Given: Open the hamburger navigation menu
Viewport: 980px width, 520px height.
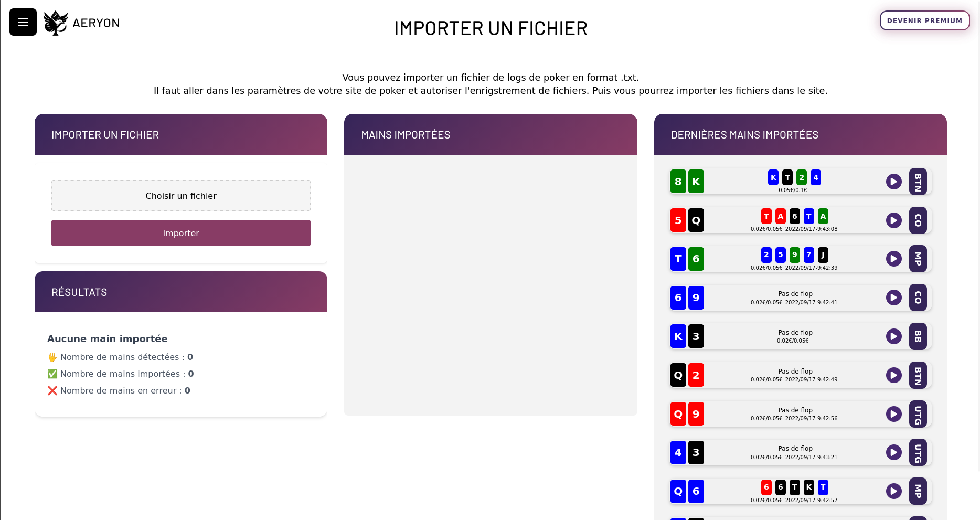Looking at the screenshot, I should click(23, 22).
